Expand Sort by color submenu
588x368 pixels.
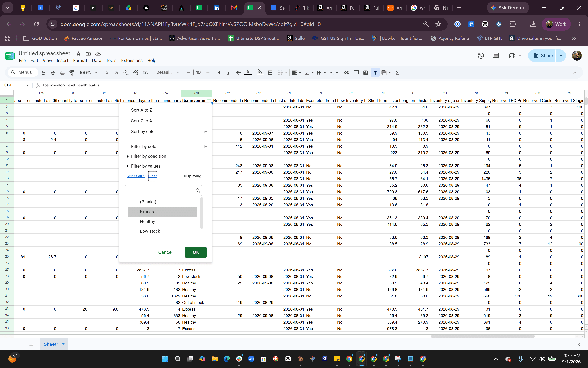tap(169, 131)
